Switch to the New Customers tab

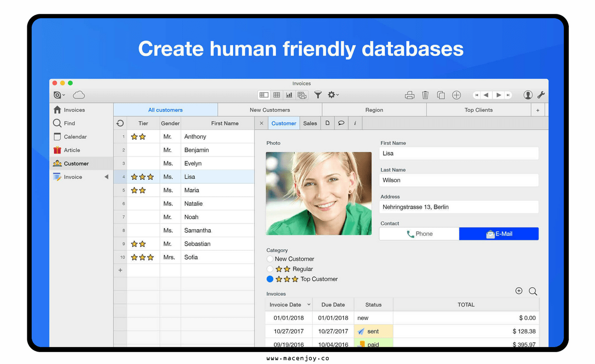pyautogui.click(x=270, y=110)
